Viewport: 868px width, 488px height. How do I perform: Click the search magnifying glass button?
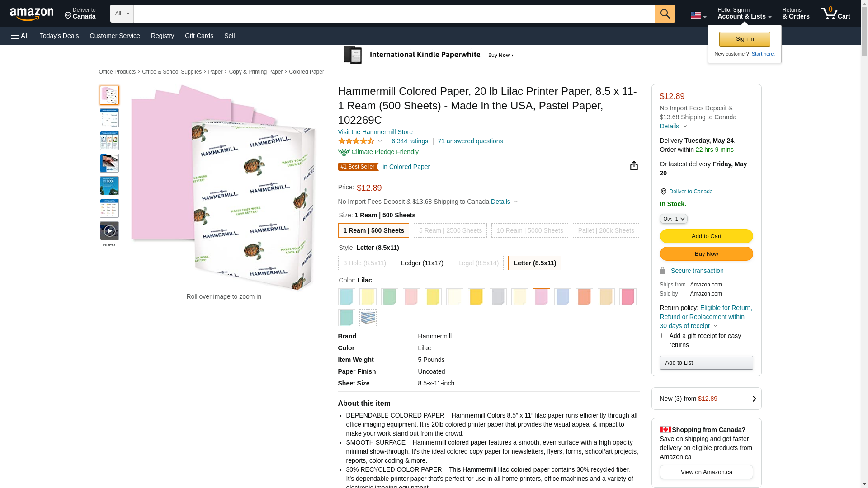665,14
